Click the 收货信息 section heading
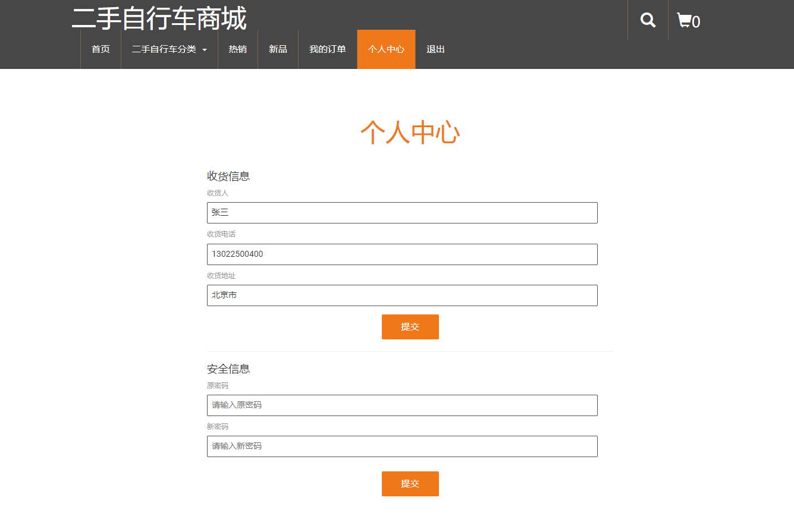Image resolution: width=794 pixels, height=532 pixels. (228, 176)
